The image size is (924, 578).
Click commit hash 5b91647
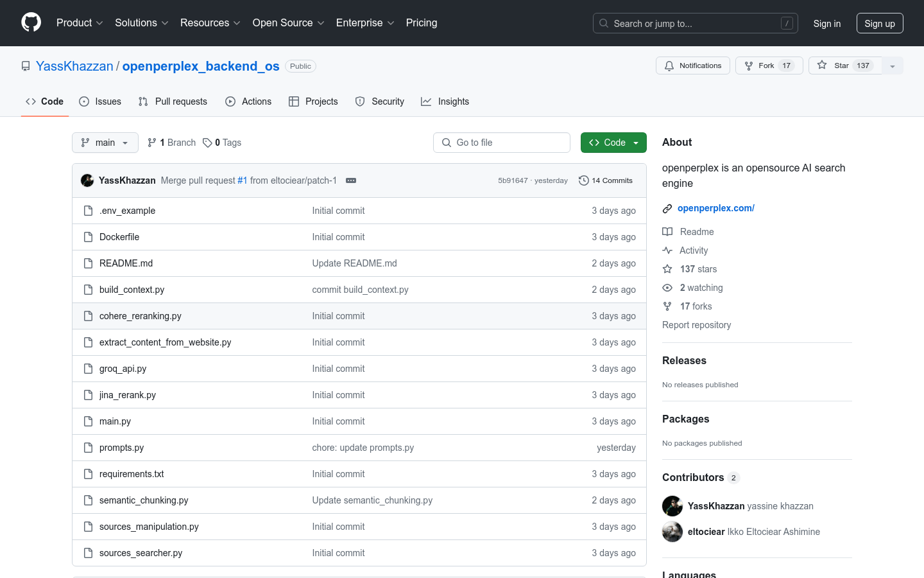point(513,180)
